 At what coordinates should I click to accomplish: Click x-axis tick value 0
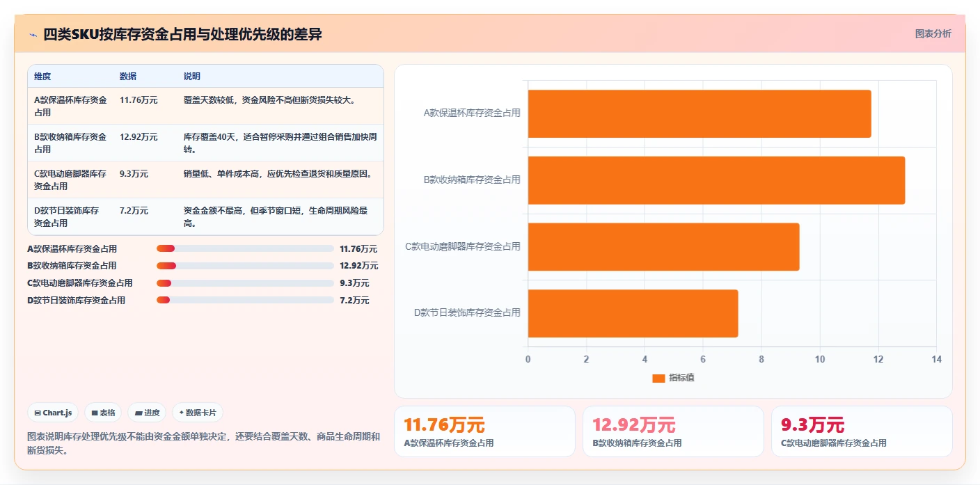tap(528, 360)
